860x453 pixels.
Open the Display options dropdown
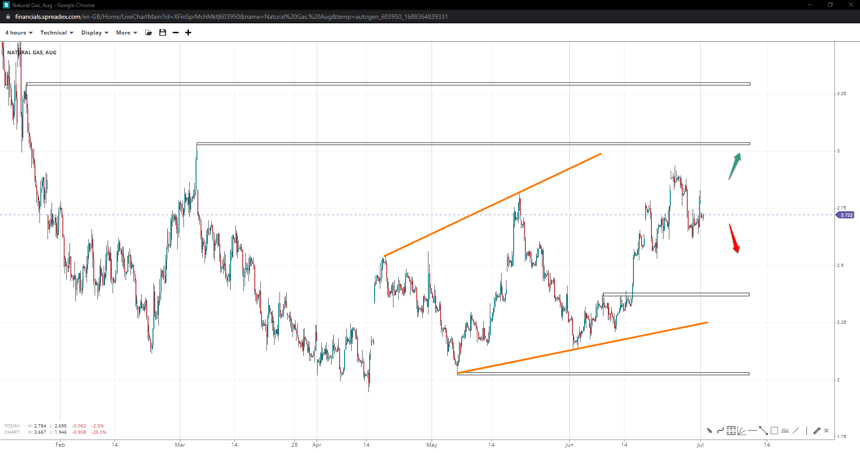[x=95, y=33]
